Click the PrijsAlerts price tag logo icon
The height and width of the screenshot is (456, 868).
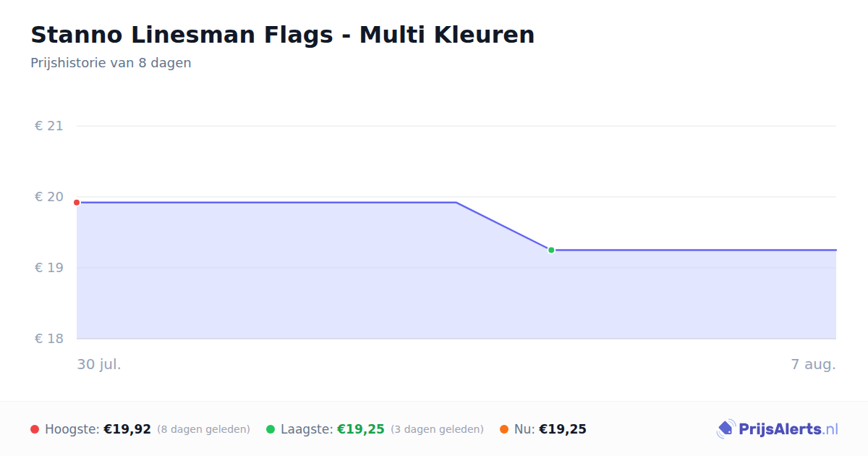point(726,429)
